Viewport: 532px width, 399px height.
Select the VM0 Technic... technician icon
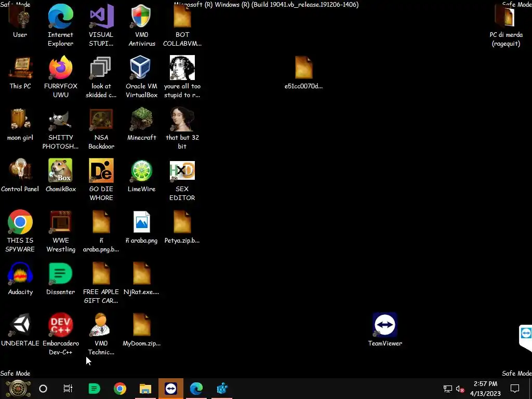101,325
